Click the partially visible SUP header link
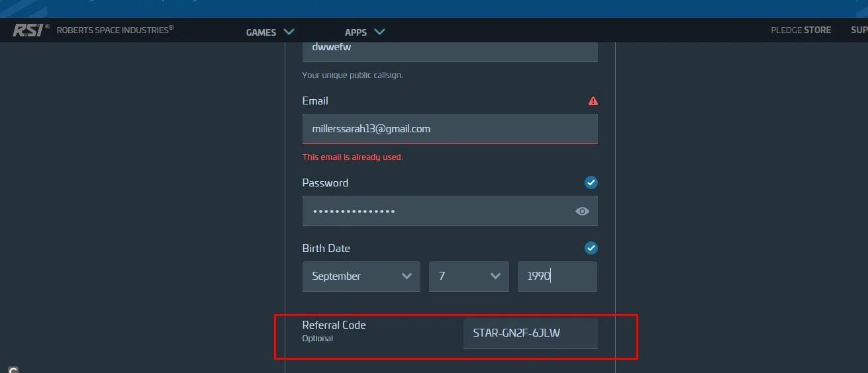 pos(859,30)
